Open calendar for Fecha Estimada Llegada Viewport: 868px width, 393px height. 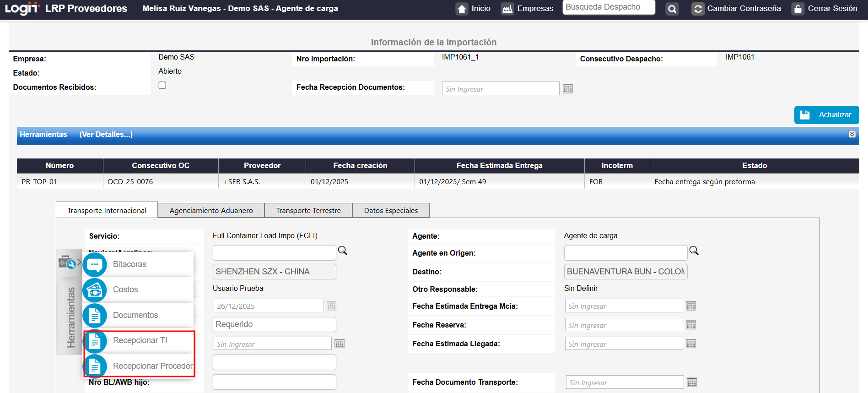(691, 344)
